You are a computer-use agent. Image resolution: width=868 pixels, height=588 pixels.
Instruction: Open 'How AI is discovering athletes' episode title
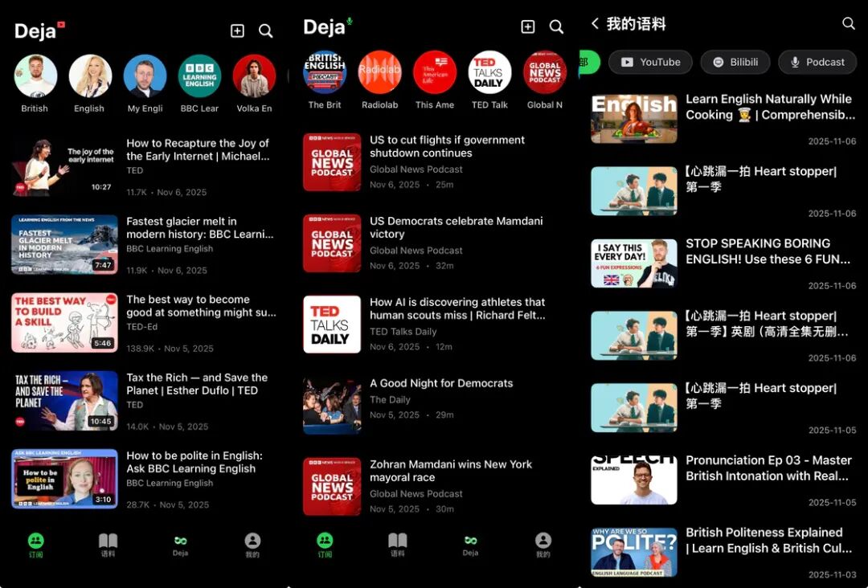457,308
